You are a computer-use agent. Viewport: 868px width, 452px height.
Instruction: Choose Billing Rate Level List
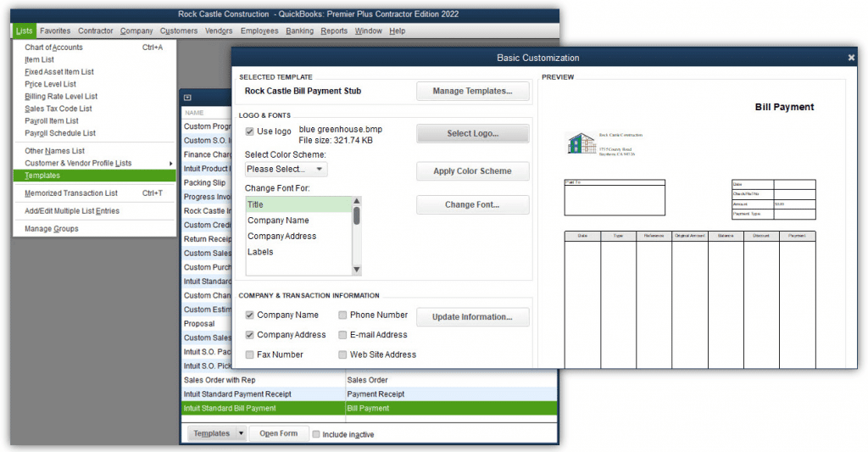point(94,97)
